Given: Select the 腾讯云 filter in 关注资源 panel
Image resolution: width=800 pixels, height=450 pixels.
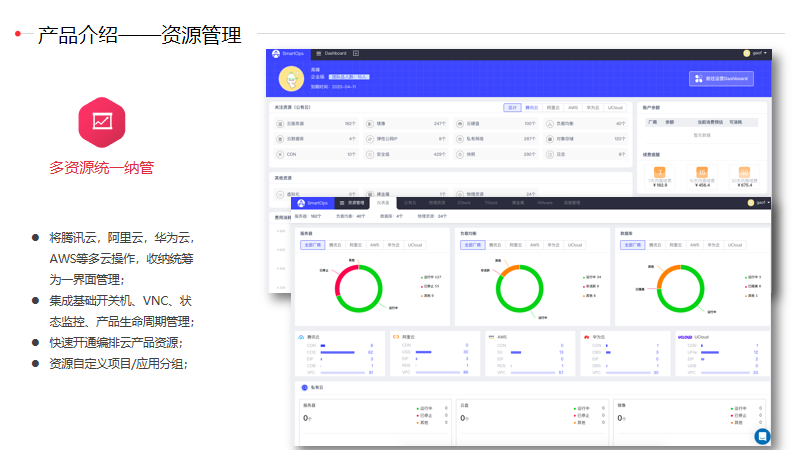Looking at the screenshot, I should click(x=532, y=108).
